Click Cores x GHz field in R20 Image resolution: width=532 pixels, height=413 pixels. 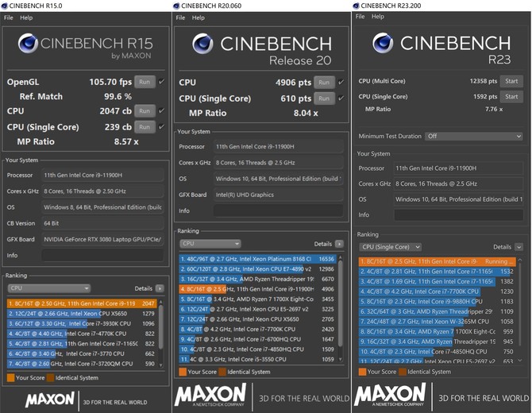(278, 163)
